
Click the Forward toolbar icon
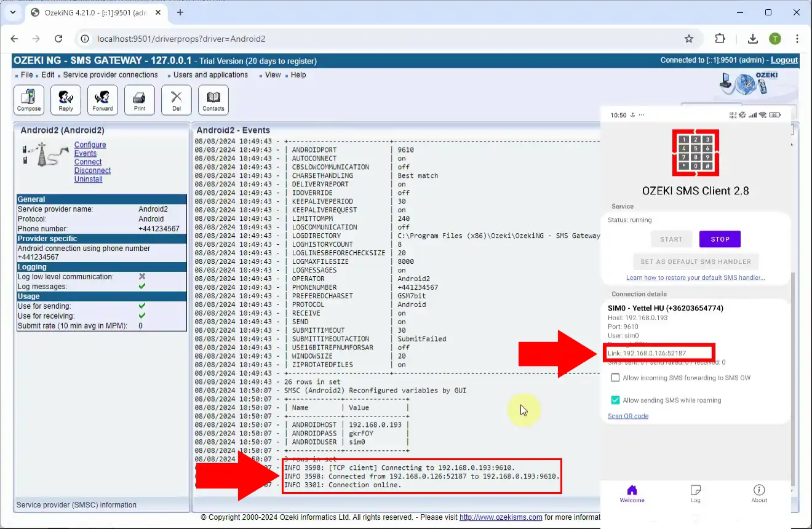[x=103, y=100]
